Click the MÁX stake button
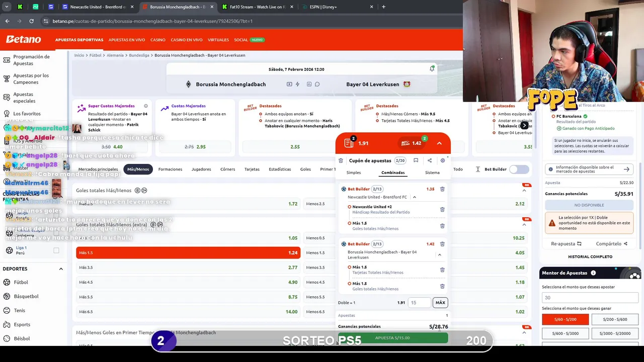Screen dimensions: 644x362 [440, 303]
